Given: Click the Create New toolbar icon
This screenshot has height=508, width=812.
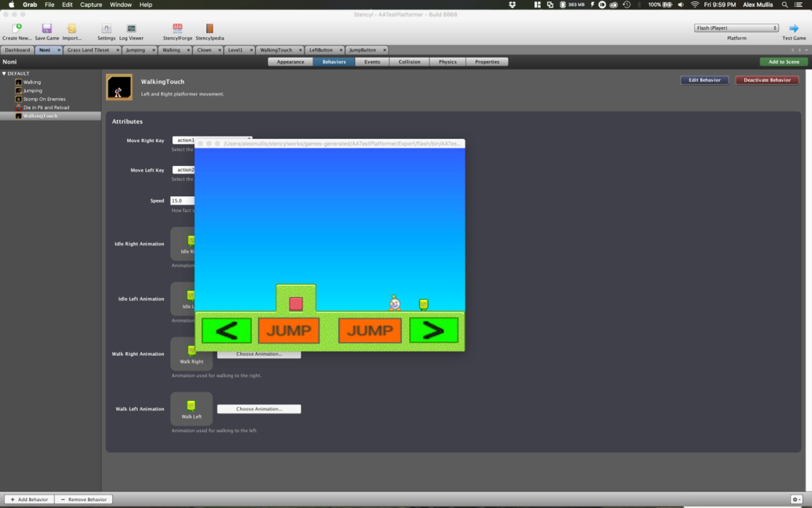Looking at the screenshot, I should click(x=16, y=28).
